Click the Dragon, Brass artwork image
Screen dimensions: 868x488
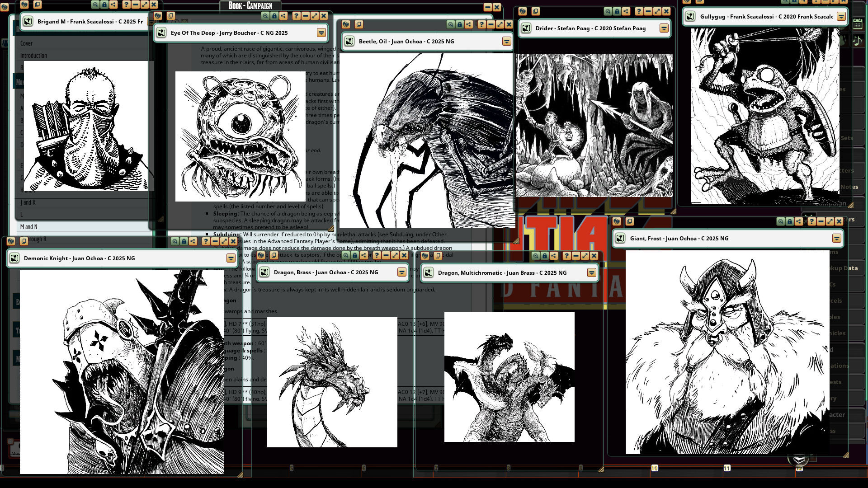pyautogui.click(x=332, y=382)
